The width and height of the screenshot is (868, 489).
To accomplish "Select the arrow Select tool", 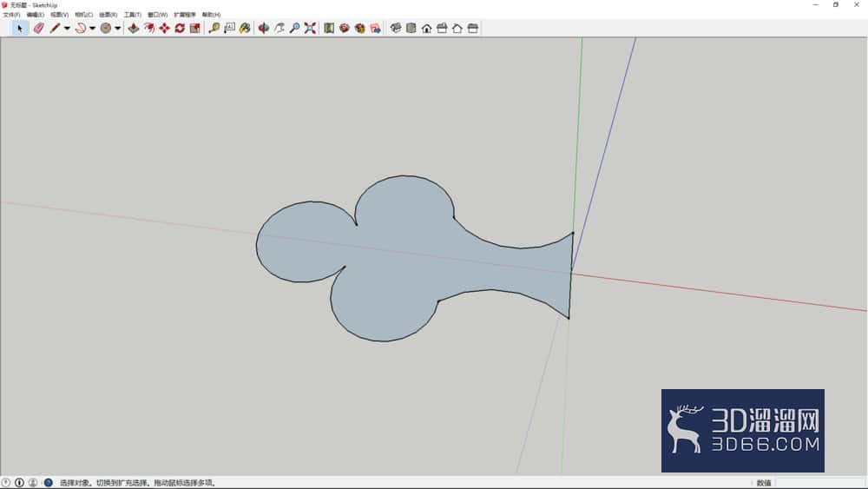I will tap(20, 29).
